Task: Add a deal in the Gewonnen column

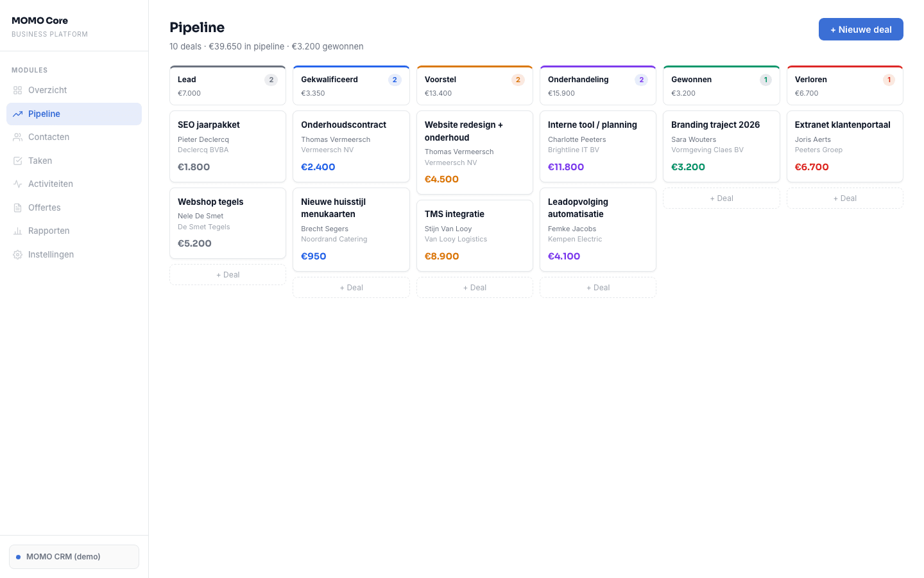Action: pyautogui.click(x=721, y=198)
